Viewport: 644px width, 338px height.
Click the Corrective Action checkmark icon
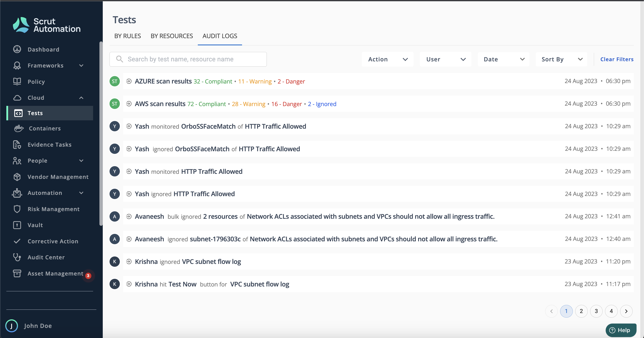(17, 241)
